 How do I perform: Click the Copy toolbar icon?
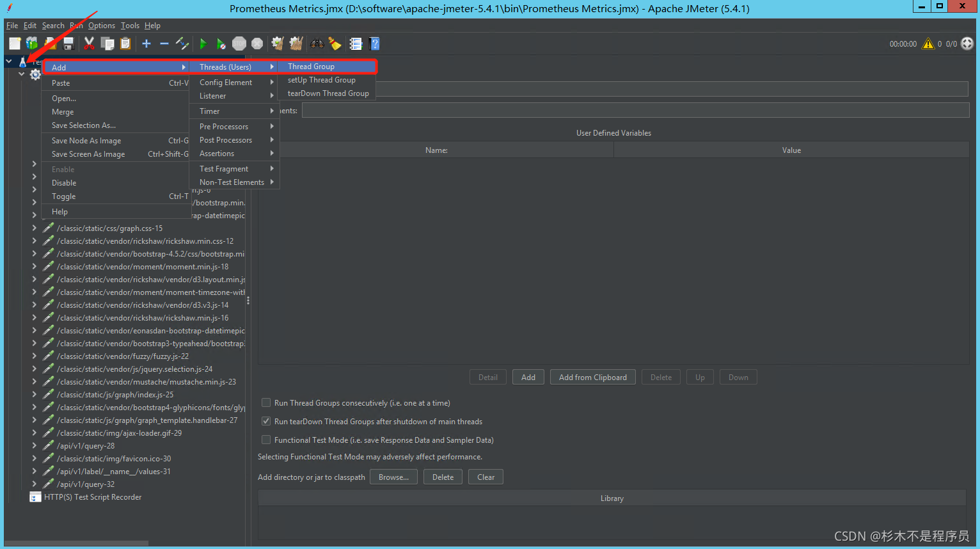coord(107,44)
